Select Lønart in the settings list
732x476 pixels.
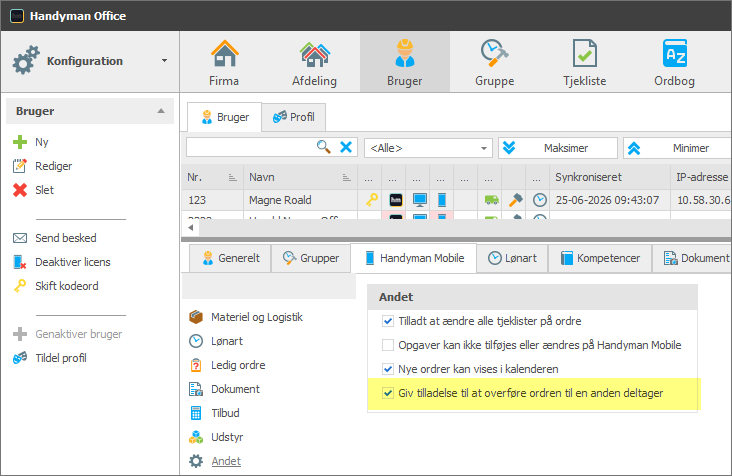click(x=216, y=341)
